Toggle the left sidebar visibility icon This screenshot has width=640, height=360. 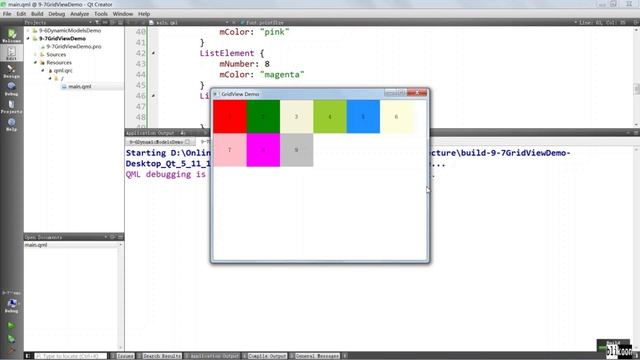tap(28, 356)
